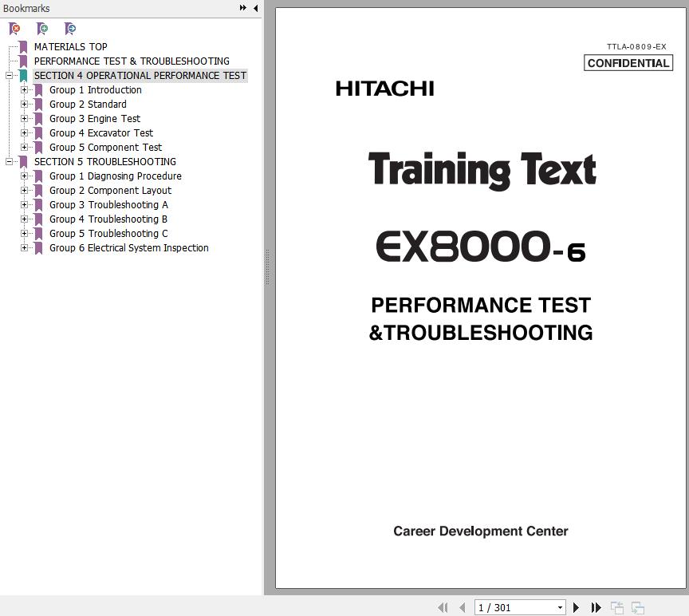Go to the previous page
Screen dimensions: 689x616
[463, 608]
